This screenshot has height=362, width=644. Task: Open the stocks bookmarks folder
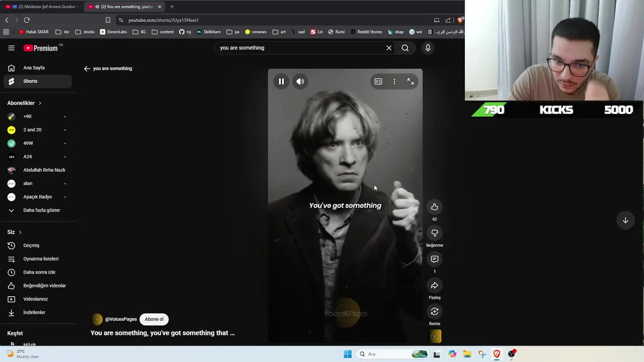85,32
